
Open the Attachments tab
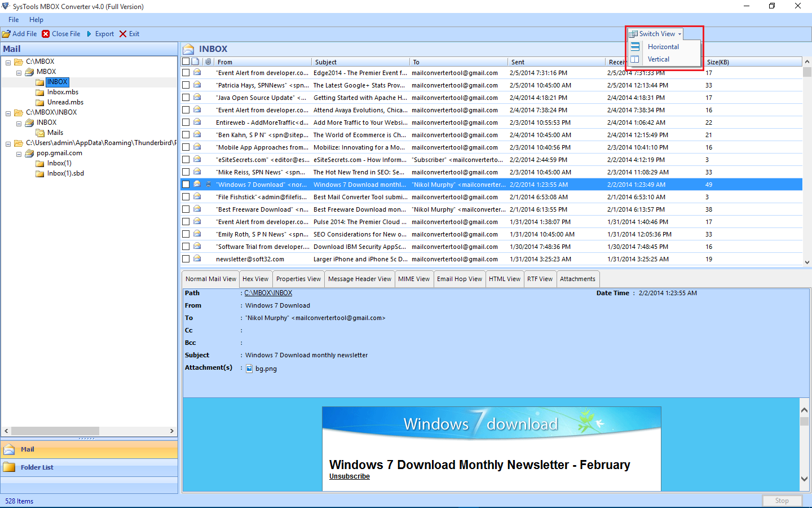click(577, 279)
